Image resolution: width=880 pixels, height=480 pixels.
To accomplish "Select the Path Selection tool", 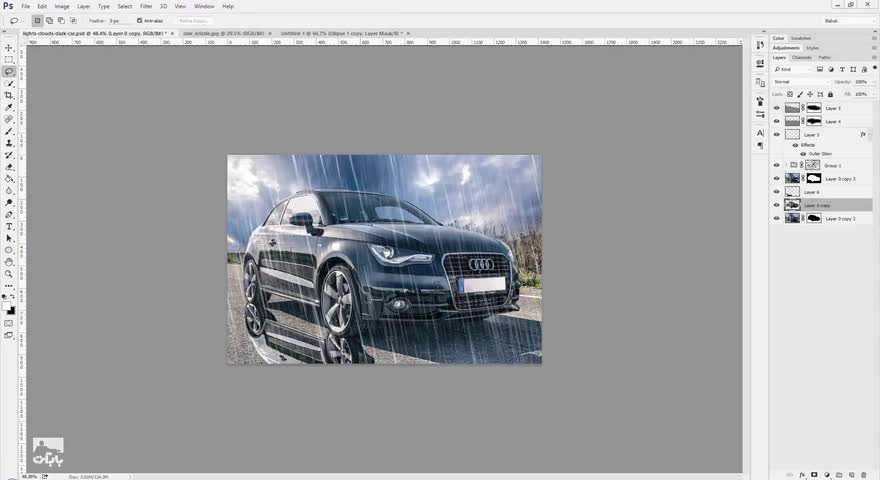I will coord(8,238).
